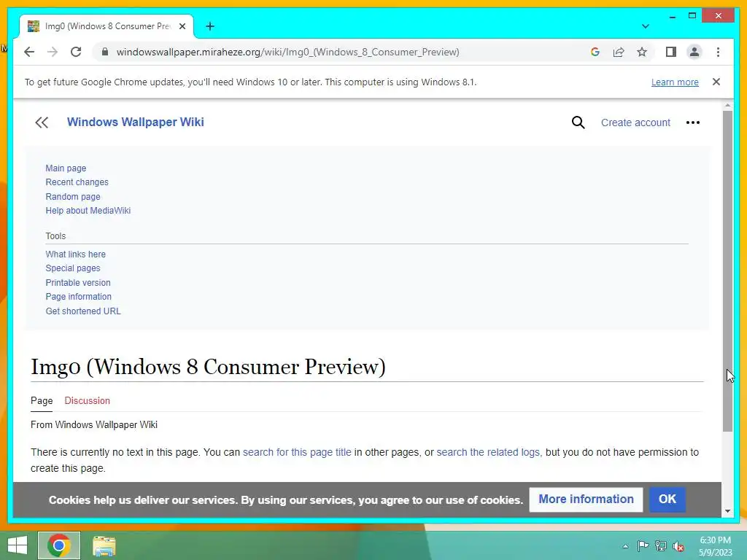747x560 pixels.
Task: Switch to the Discussion tab
Action: [88, 400]
